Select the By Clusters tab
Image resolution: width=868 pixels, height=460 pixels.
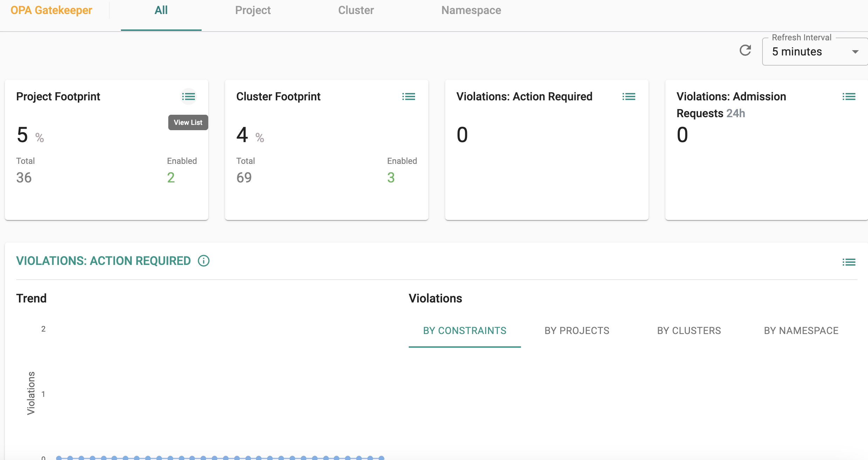point(689,331)
